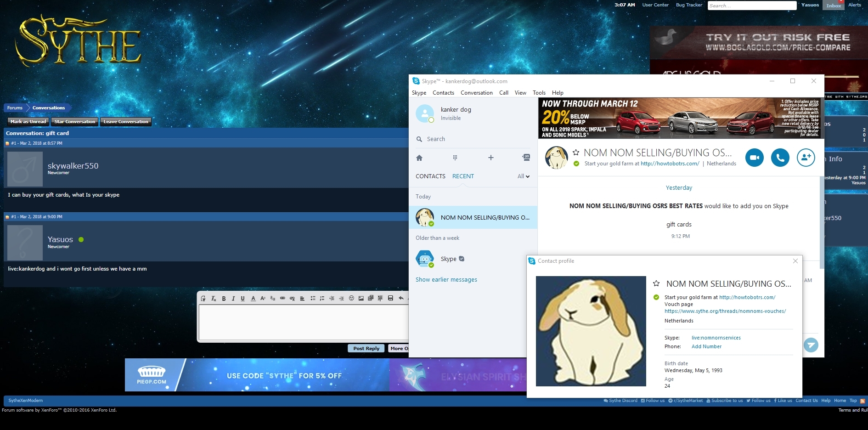Image resolution: width=868 pixels, height=430 pixels.
Task: Open the Tools menu in Skype
Action: pyautogui.click(x=539, y=93)
